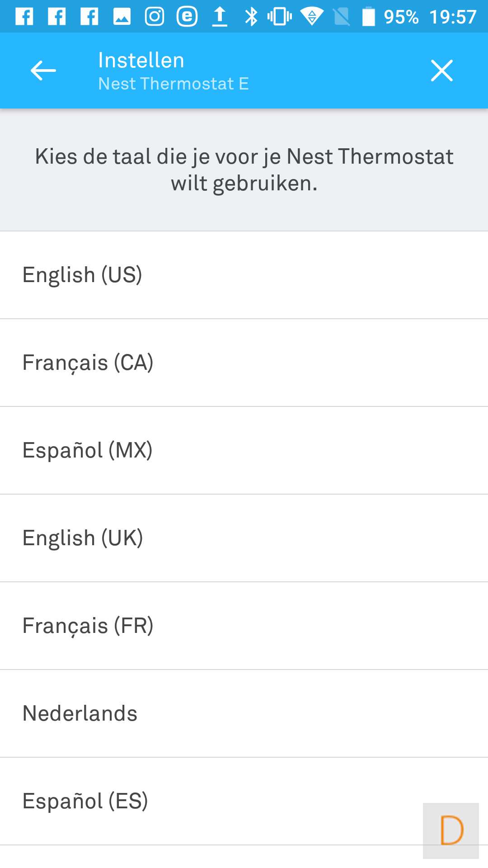Close the Instellen setup screen

441,71
